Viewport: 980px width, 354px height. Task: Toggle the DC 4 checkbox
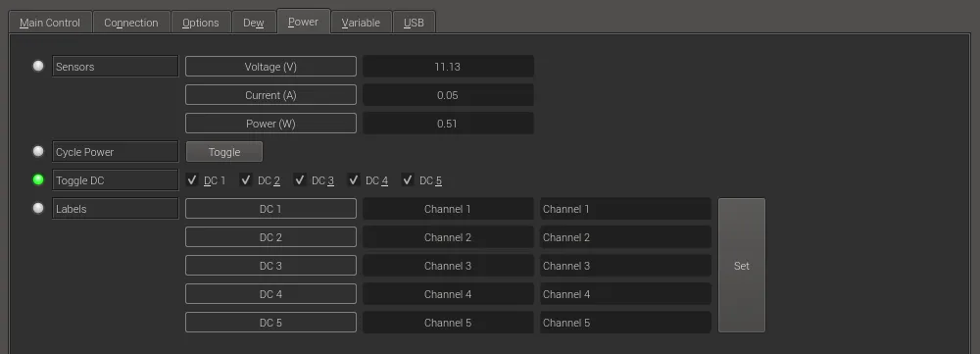tap(354, 180)
